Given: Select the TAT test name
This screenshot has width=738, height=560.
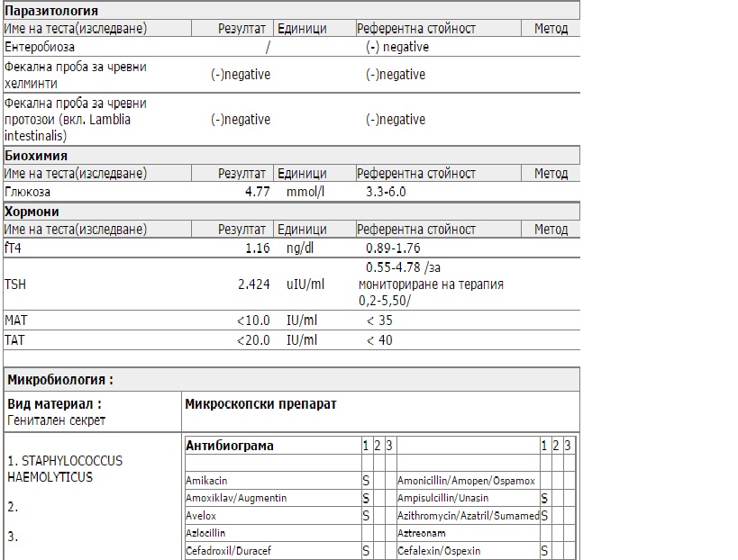Looking at the screenshot, I should [x=14, y=340].
